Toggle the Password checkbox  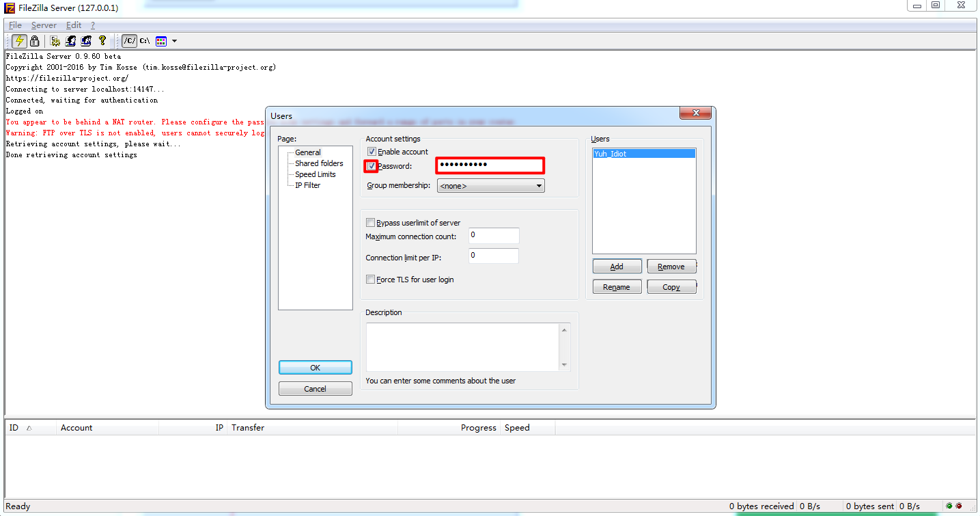[x=372, y=166]
